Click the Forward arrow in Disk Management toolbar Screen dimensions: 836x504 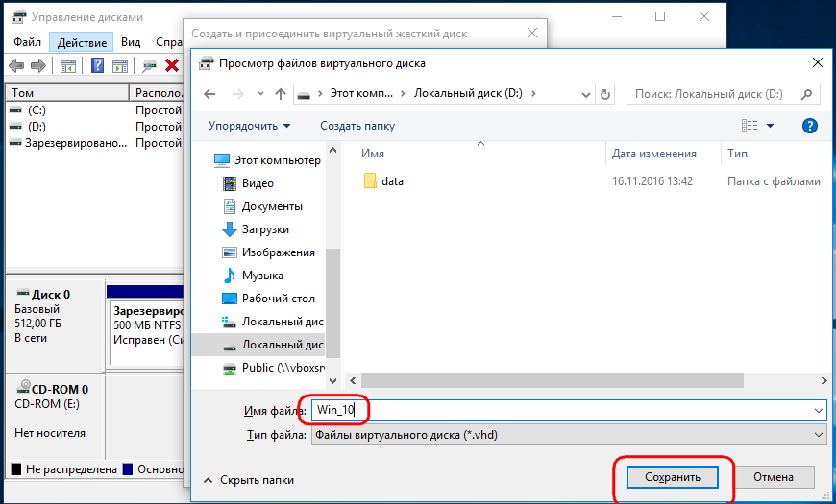(x=38, y=66)
